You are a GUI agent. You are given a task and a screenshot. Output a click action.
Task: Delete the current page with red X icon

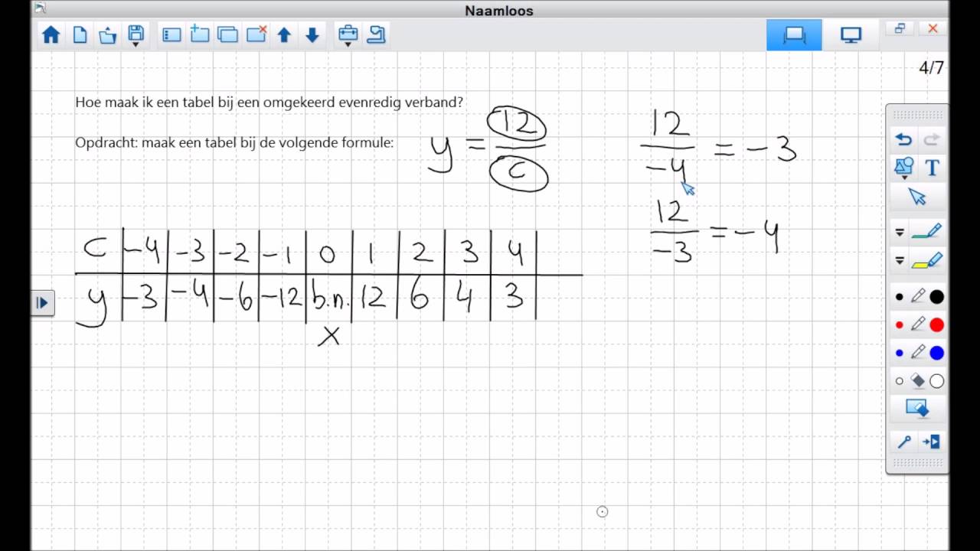click(256, 34)
